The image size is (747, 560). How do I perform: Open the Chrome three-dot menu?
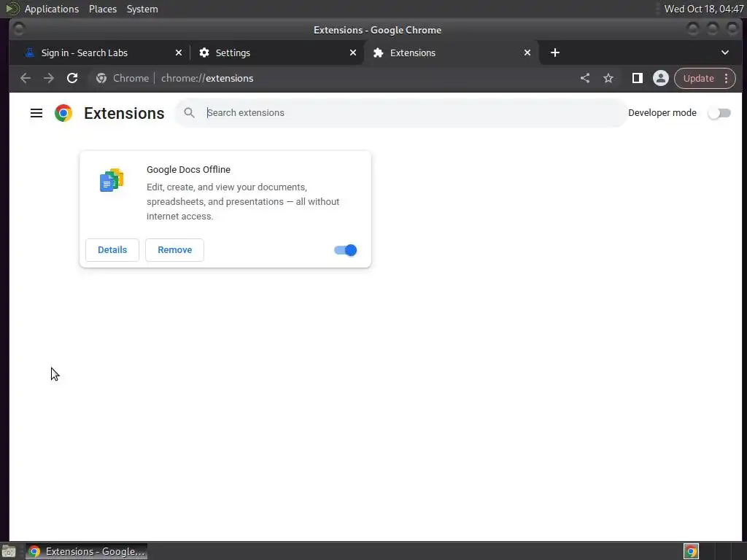tap(726, 78)
